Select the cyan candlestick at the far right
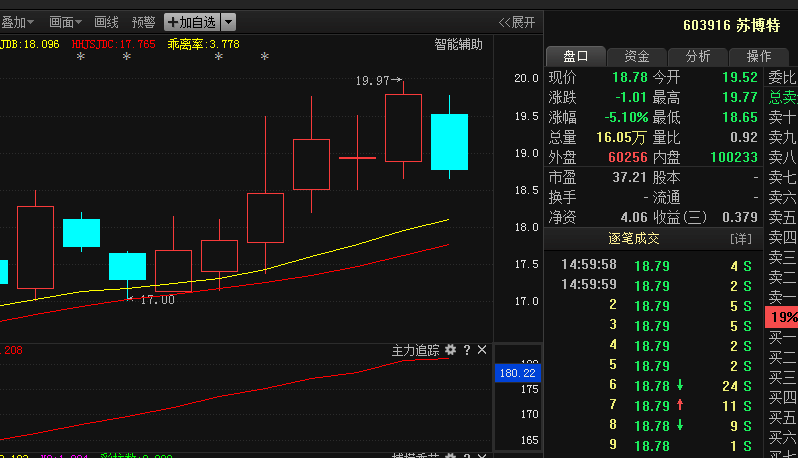Image resolution: width=798 pixels, height=458 pixels. point(449,141)
